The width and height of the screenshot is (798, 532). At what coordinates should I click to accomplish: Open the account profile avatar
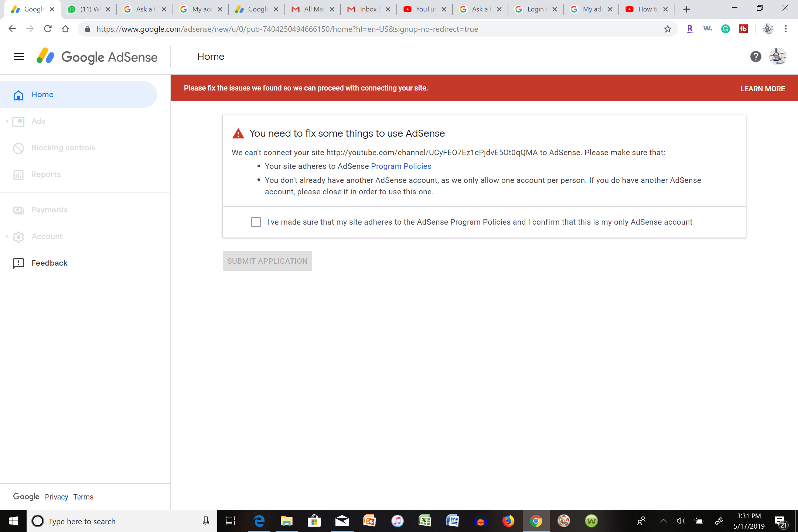pos(778,57)
